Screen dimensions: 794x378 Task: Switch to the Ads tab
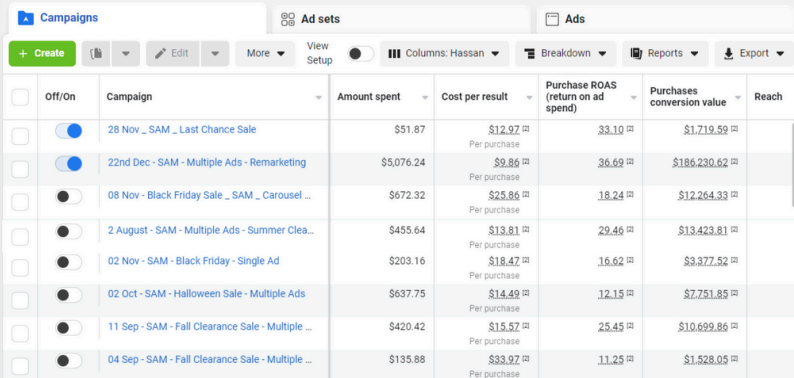pyautogui.click(x=665, y=19)
